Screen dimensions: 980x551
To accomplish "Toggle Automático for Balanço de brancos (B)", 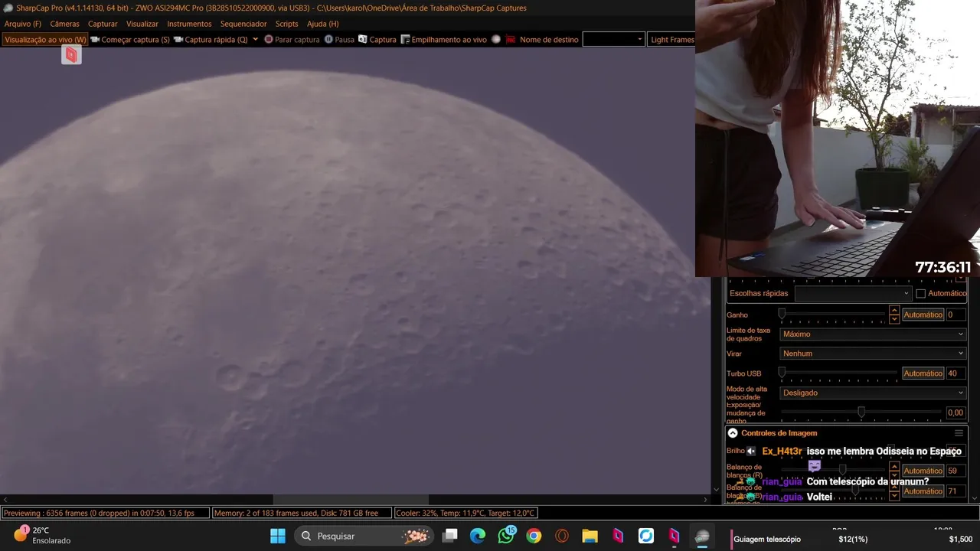I will pos(923,491).
